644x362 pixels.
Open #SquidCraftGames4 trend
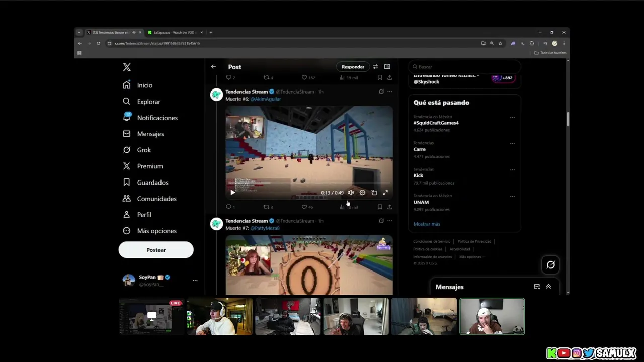pos(436,123)
